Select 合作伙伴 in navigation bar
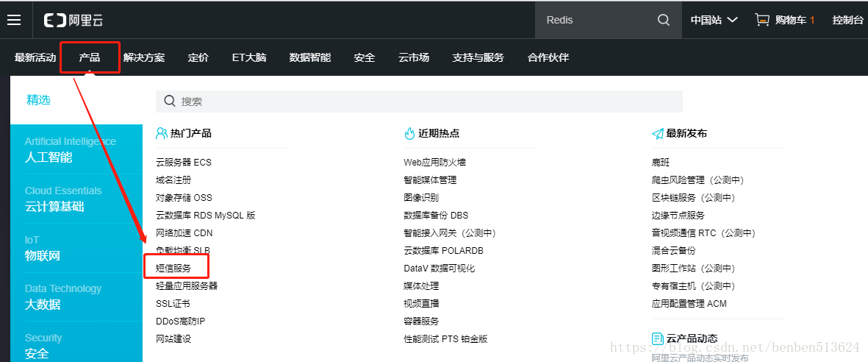 point(548,57)
